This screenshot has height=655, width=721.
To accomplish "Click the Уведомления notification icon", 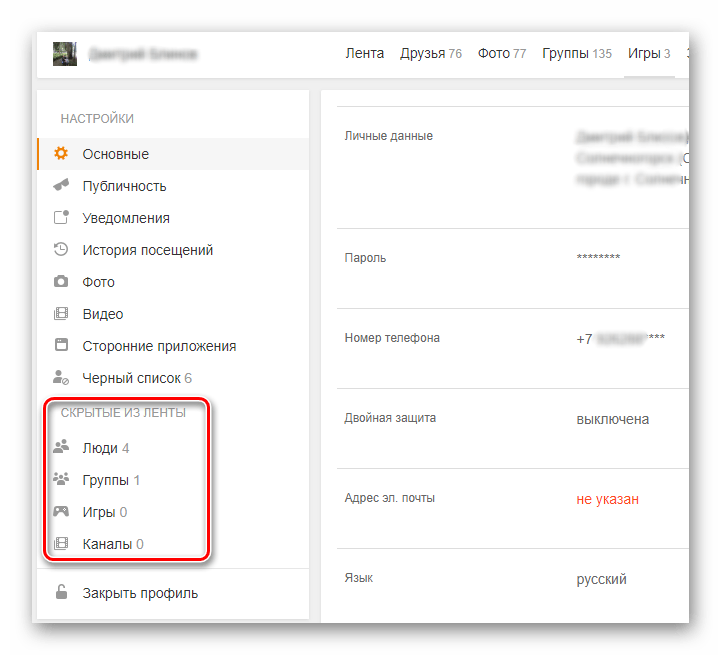I will [61, 217].
